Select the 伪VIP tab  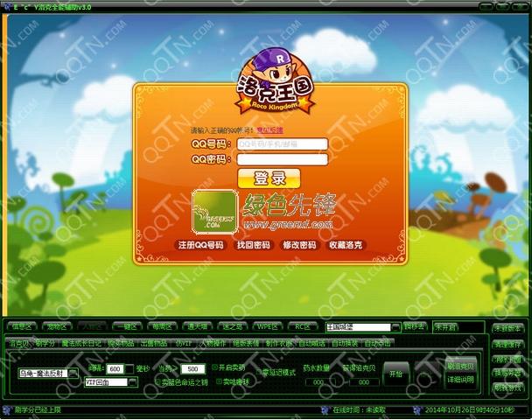pyautogui.click(x=184, y=343)
